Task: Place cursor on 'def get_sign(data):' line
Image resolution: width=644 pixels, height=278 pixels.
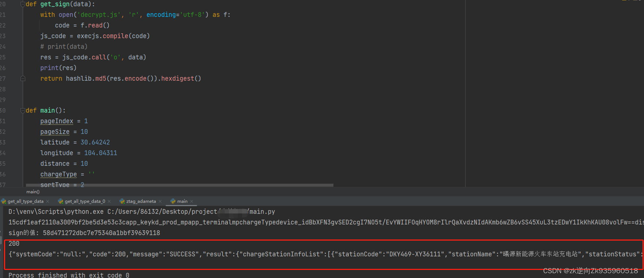Action: pos(60,4)
